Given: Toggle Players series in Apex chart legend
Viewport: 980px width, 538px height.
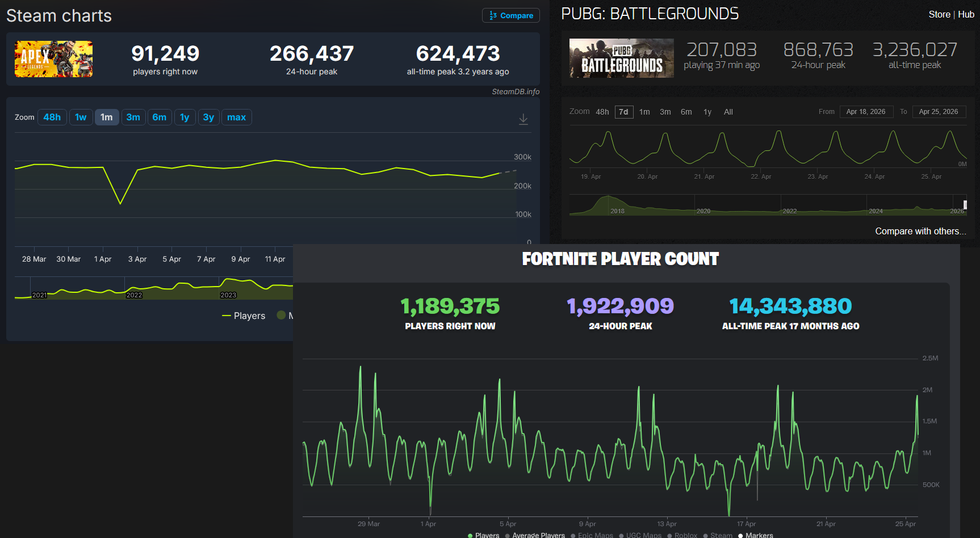Looking at the screenshot, I should pos(244,316).
